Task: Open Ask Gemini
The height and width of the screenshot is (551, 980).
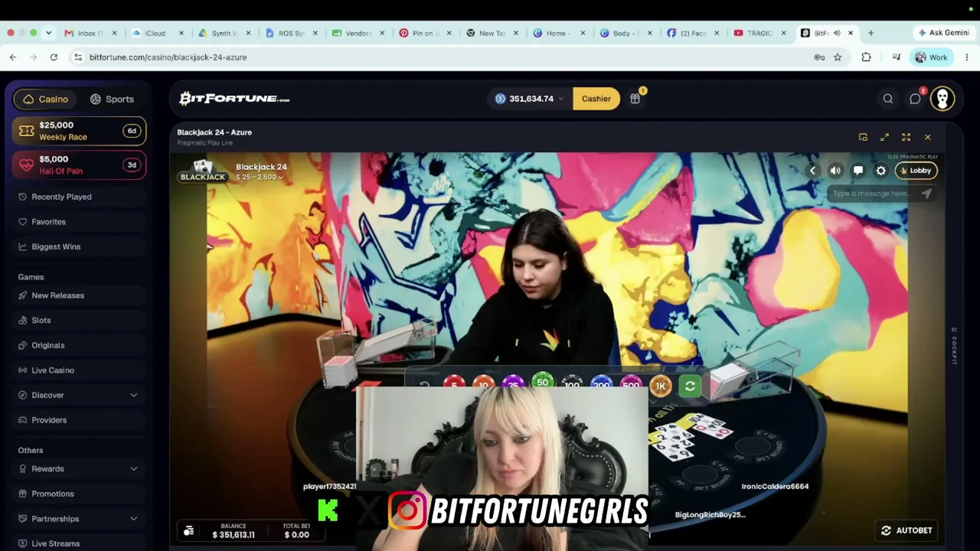Action: point(943,33)
